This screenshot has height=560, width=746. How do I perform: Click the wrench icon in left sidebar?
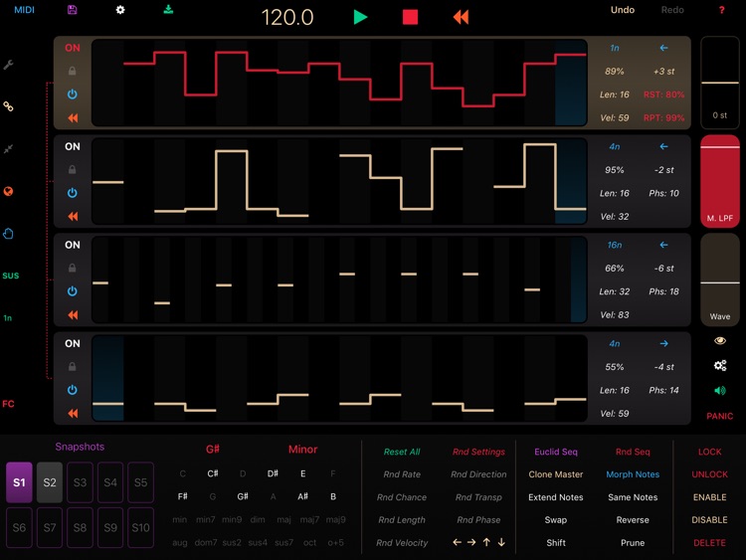(8, 65)
